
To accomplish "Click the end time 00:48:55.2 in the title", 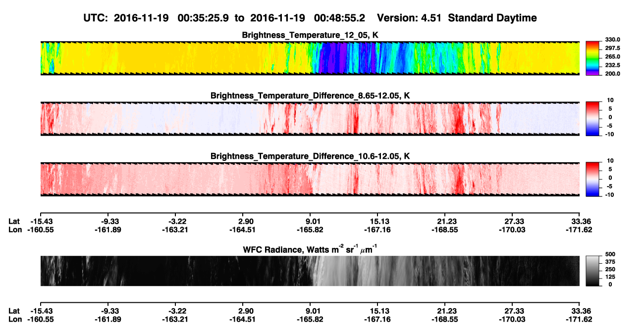I will coord(339,18).
